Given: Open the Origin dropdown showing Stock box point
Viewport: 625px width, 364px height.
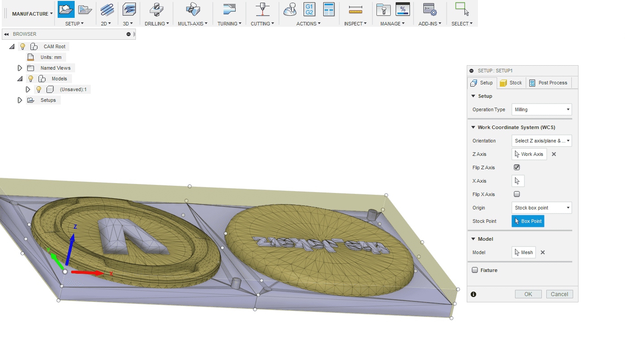Looking at the screenshot, I should (542, 208).
